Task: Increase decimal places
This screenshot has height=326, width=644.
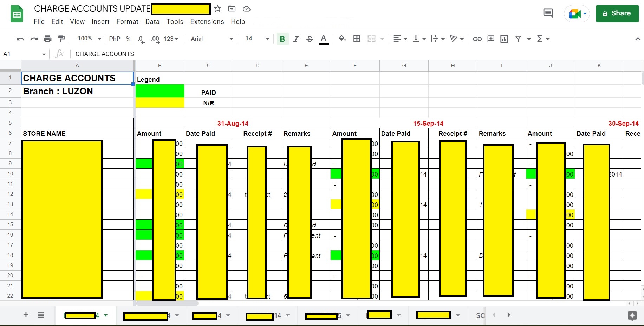Action: click(x=155, y=39)
